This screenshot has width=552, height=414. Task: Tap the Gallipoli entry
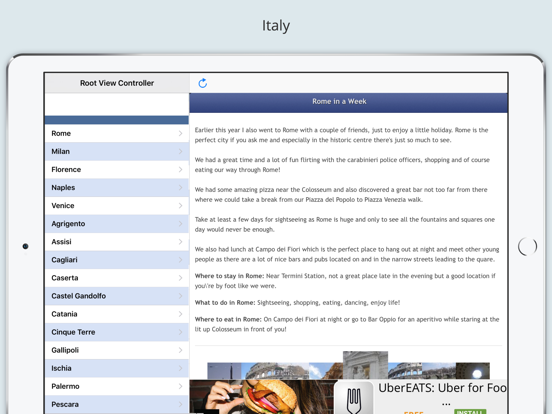117,350
